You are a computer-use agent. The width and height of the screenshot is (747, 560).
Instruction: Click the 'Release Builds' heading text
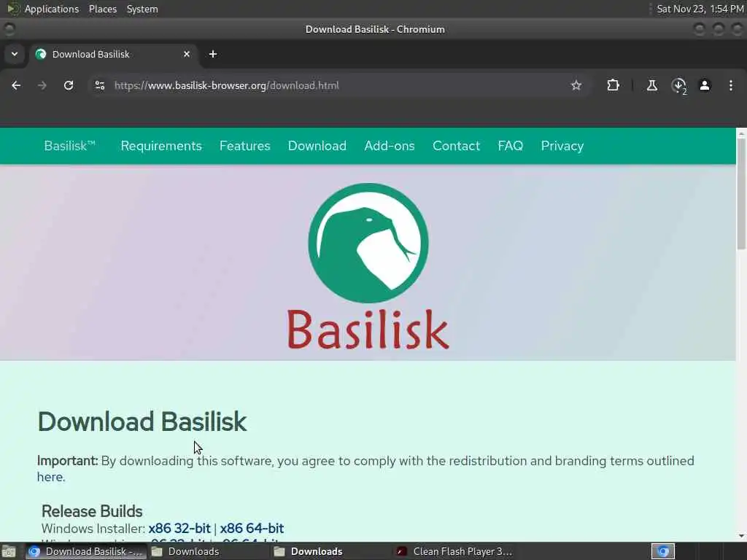click(92, 511)
